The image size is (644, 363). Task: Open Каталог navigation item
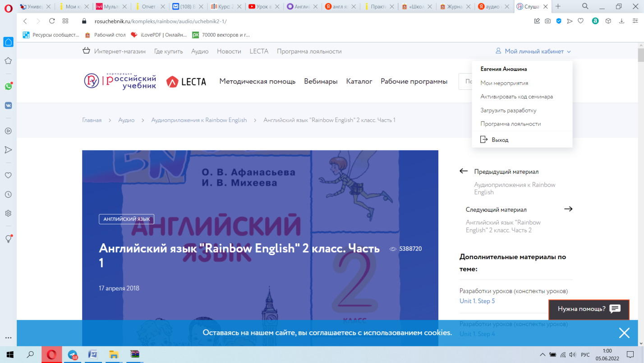tap(359, 81)
